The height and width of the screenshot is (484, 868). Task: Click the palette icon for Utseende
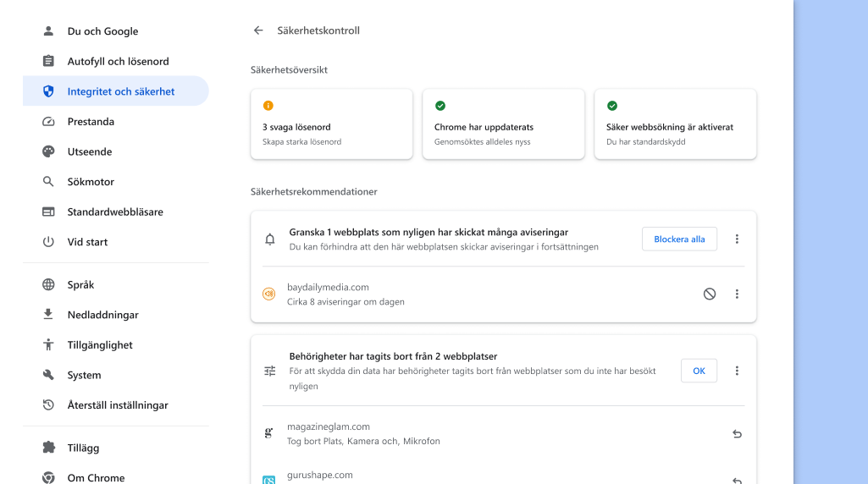point(49,151)
